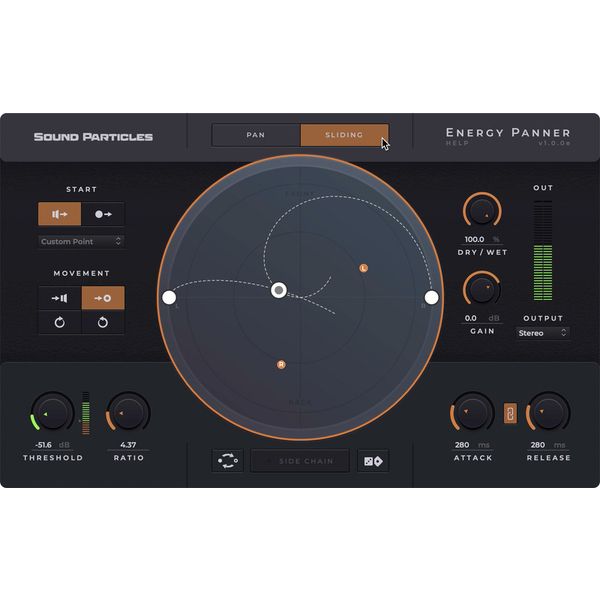Click the orange L channel marker in panner
The width and height of the screenshot is (600, 600).
point(363,268)
